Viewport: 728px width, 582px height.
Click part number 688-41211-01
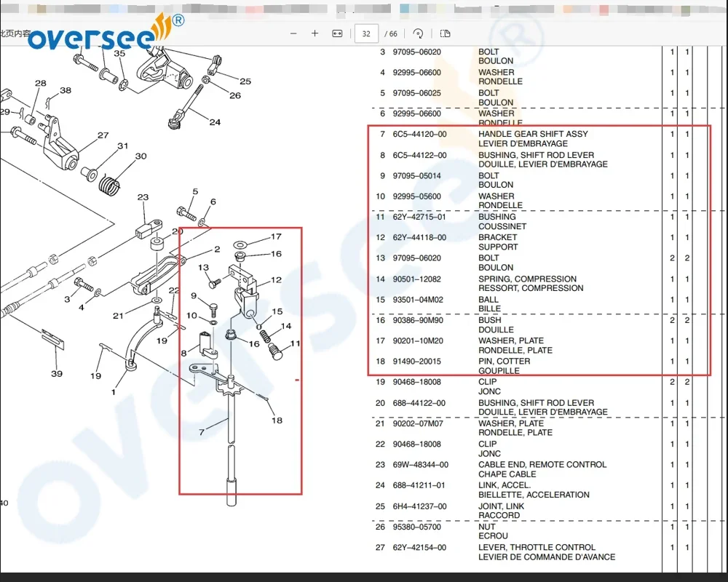tap(419, 485)
